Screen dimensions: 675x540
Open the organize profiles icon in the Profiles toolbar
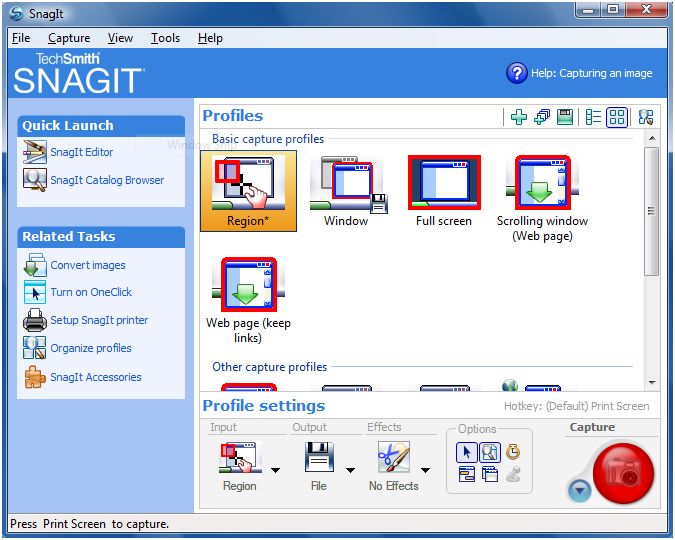coord(646,117)
